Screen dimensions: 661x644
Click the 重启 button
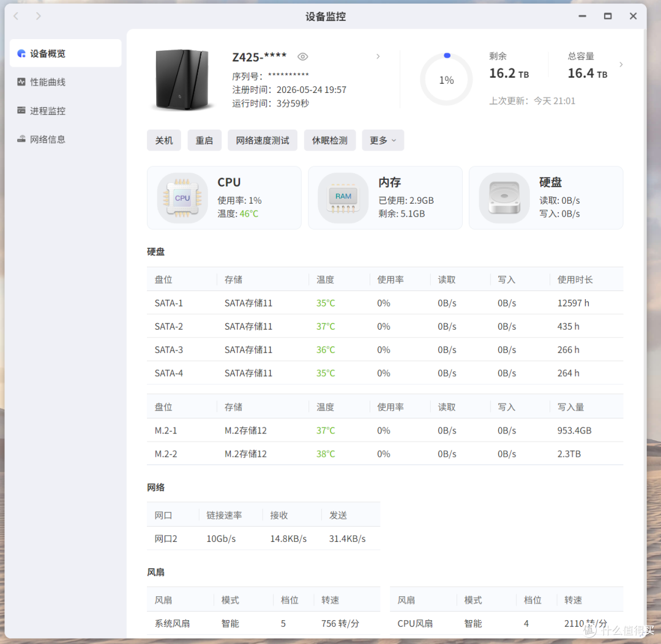tap(204, 140)
